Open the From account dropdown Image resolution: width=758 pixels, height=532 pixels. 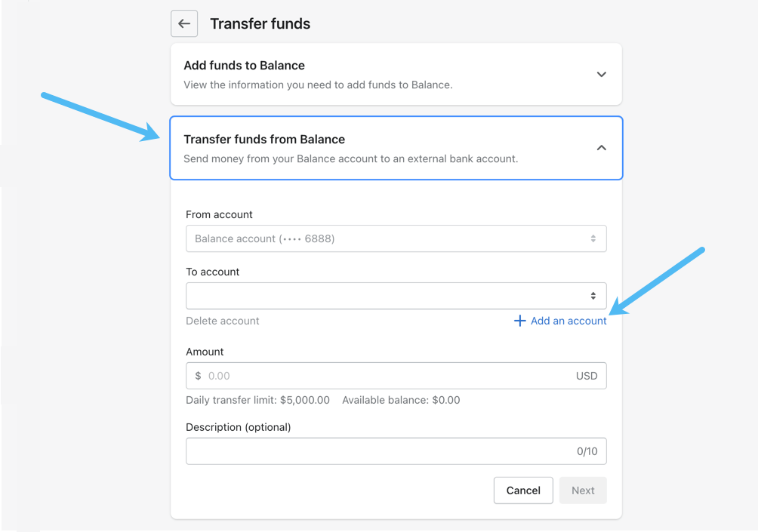click(396, 238)
